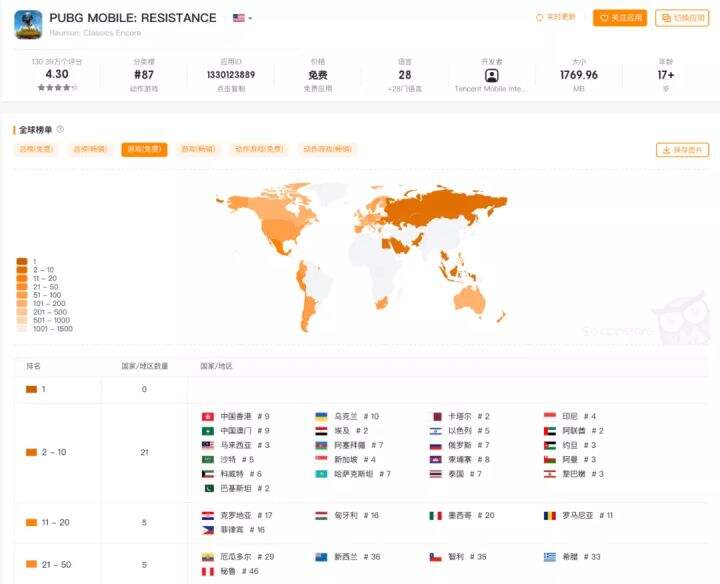Image resolution: width=720 pixels, height=584 pixels.
Task: Open the US flag country dropdown
Action: tap(242, 18)
